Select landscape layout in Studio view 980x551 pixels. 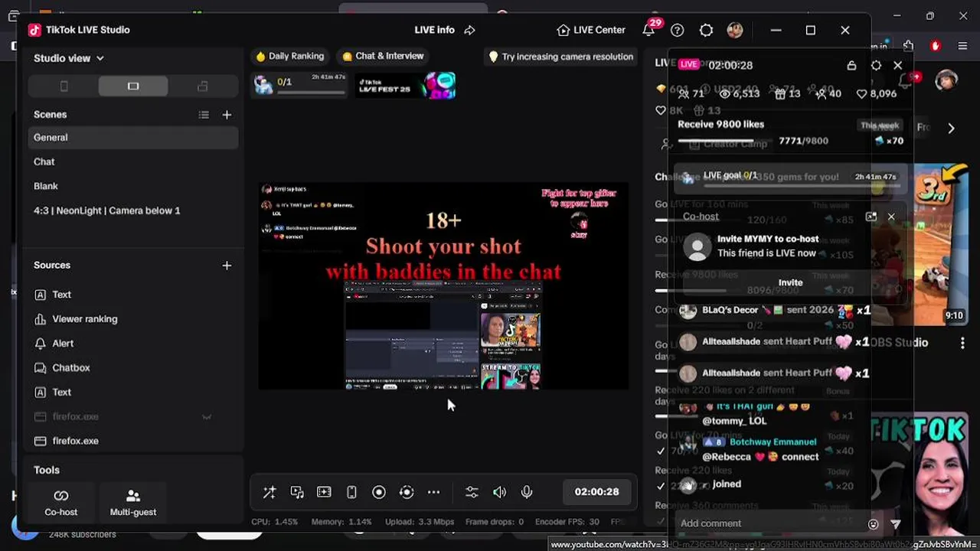[x=133, y=86]
